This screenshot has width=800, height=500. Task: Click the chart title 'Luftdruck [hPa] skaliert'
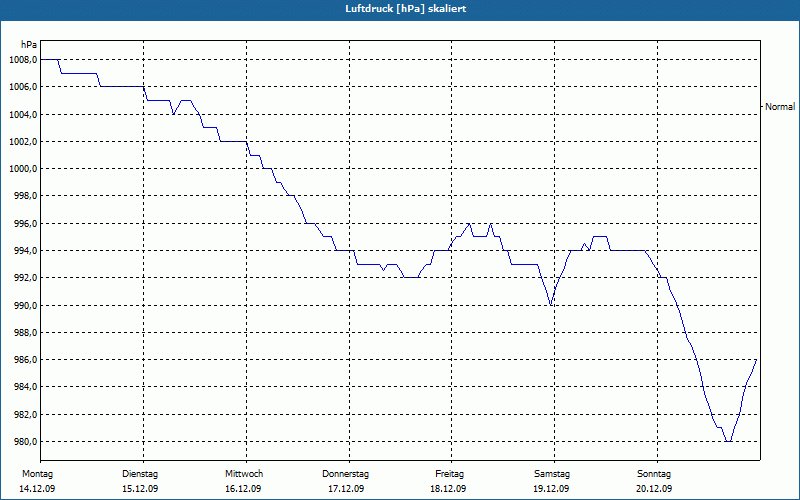click(x=405, y=9)
